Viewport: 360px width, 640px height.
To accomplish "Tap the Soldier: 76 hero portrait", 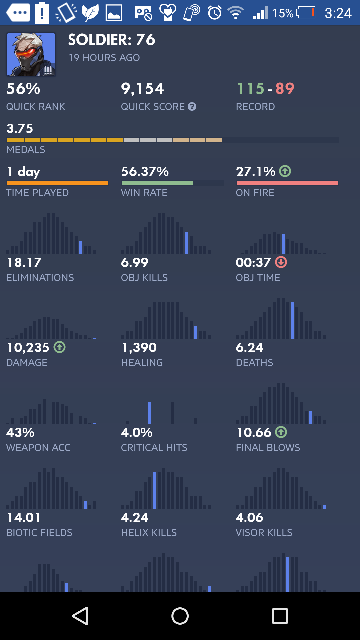I will [x=31, y=54].
